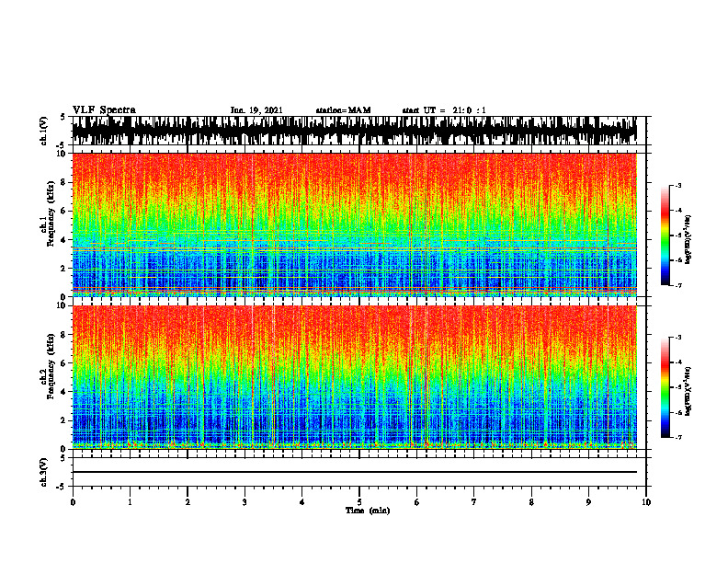
Task: Click the ch.2 frequency axis "4" tick label
Action: [x=63, y=392]
